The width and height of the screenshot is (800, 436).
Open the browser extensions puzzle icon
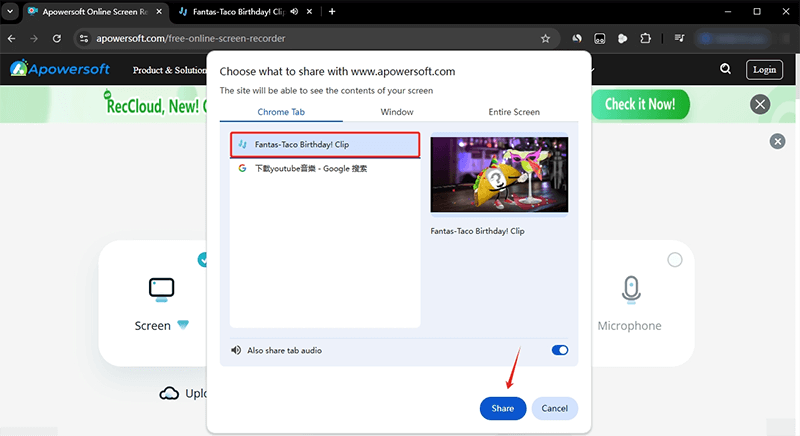point(645,38)
